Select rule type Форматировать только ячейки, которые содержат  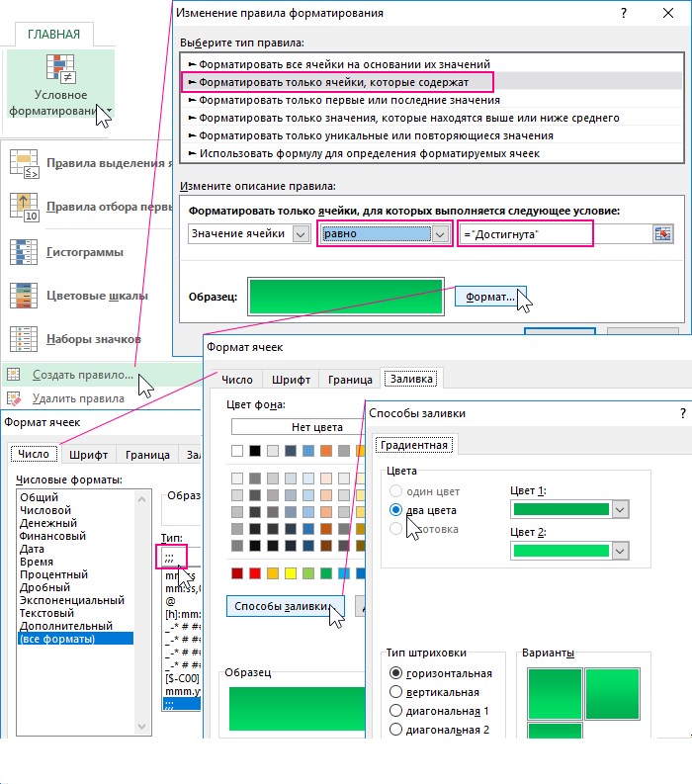coord(433,82)
